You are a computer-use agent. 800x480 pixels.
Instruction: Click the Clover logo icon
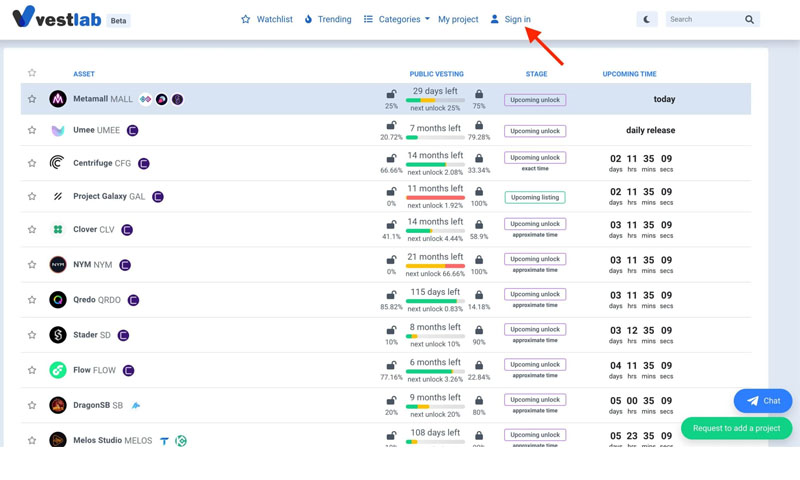(58, 230)
